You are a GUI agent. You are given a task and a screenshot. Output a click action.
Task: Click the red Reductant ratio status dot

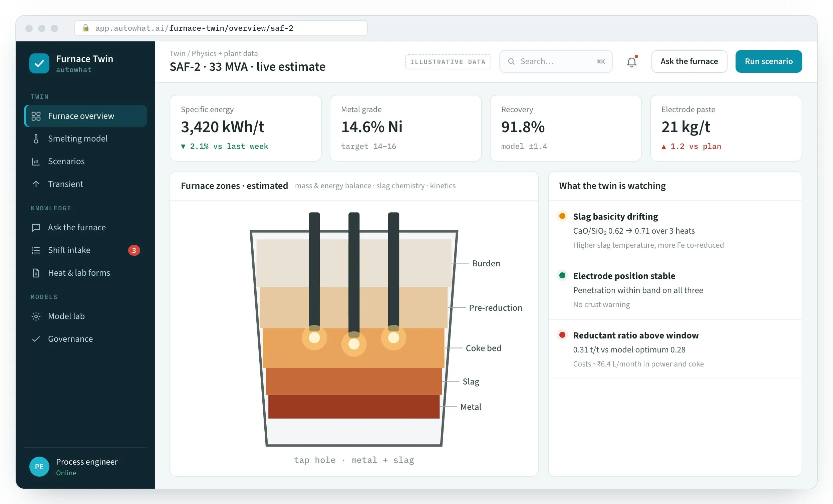point(562,335)
